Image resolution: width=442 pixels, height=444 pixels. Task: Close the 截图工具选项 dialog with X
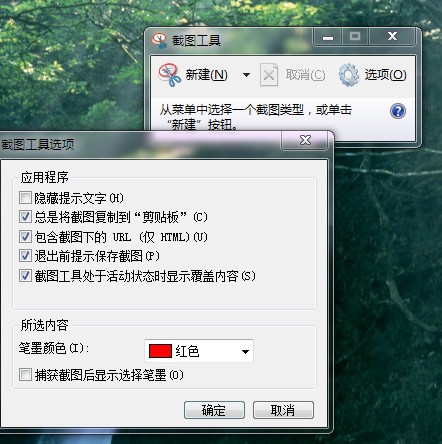(305, 140)
